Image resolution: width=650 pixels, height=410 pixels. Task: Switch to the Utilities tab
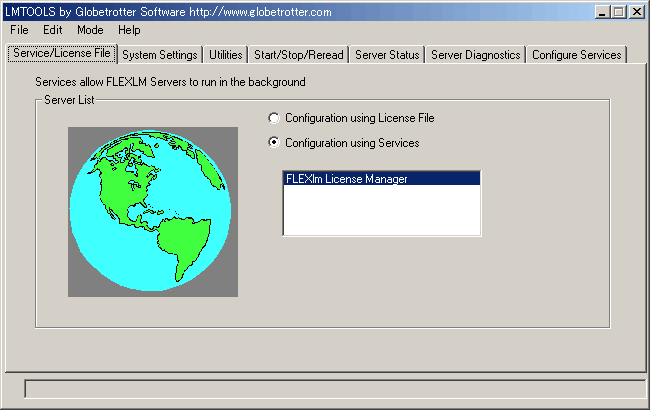point(226,55)
